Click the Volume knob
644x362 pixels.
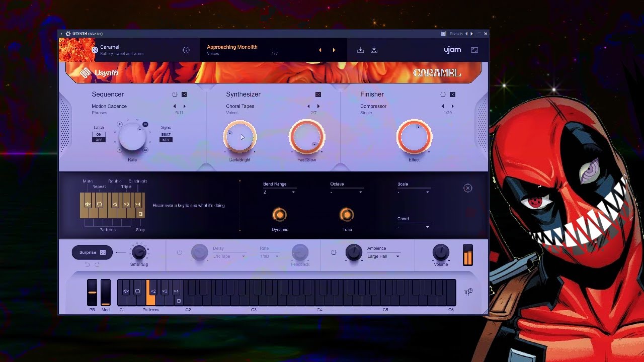[x=441, y=252]
